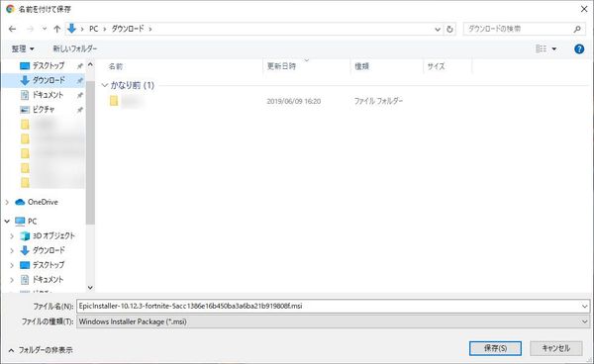Select PC in the address breadcrumb
The width and height of the screenshot is (594, 364).
click(x=94, y=29)
